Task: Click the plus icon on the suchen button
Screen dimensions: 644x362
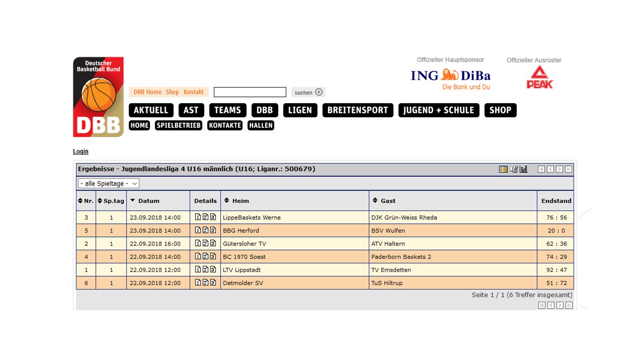Action: pyautogui.click(x=319, y=92)
